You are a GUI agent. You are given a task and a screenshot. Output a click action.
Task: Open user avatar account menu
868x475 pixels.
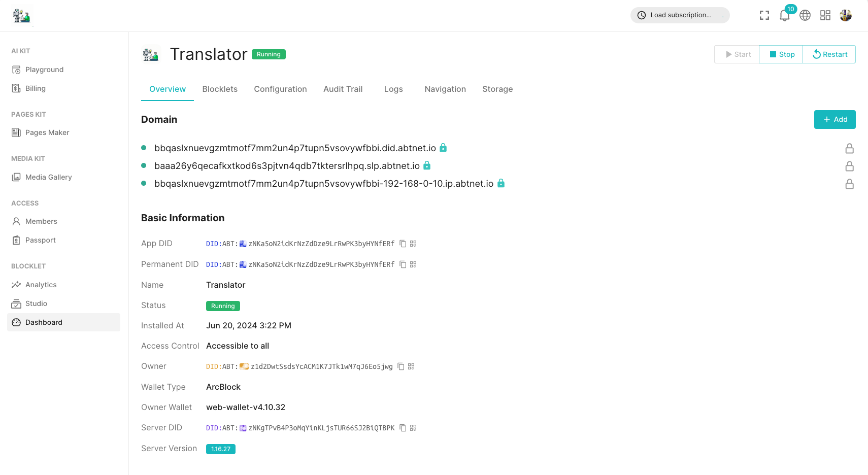pos(845,16)
